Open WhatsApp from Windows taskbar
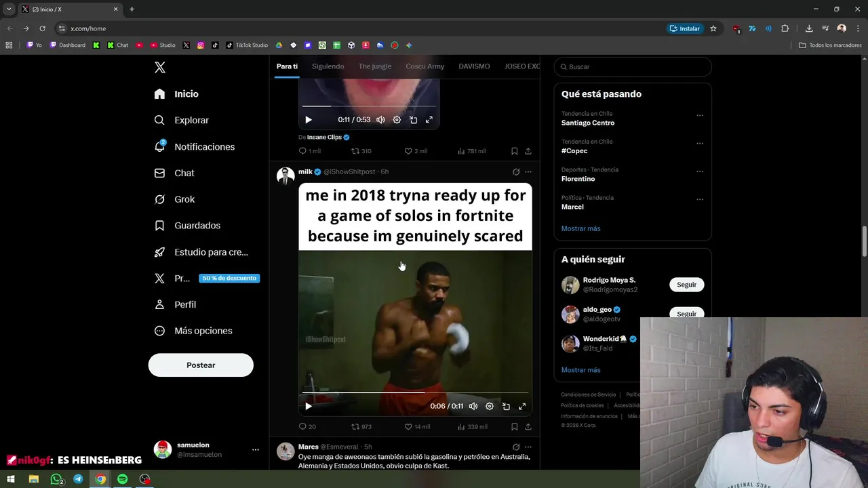This screenshot has height=488, width=868. [56, 479]
